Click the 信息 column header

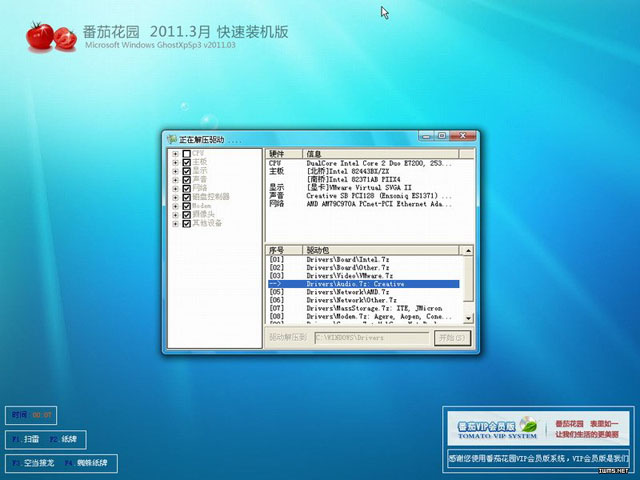pos(380,154)
